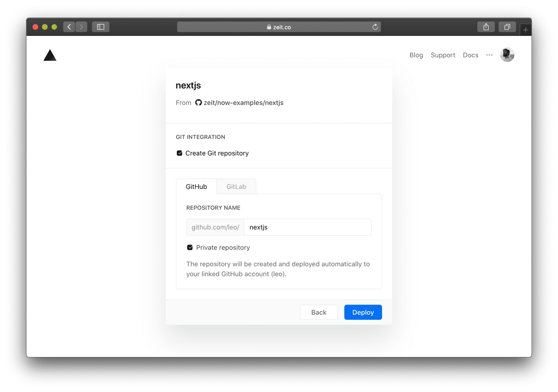Screen dimensions: 558x392
Task: Toggle the Safari sidebar icon
Action: [x=101, y=27]
